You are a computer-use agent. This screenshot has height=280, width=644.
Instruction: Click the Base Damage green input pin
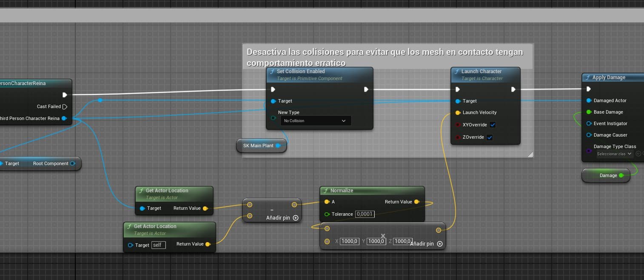(x=589, y=112)
